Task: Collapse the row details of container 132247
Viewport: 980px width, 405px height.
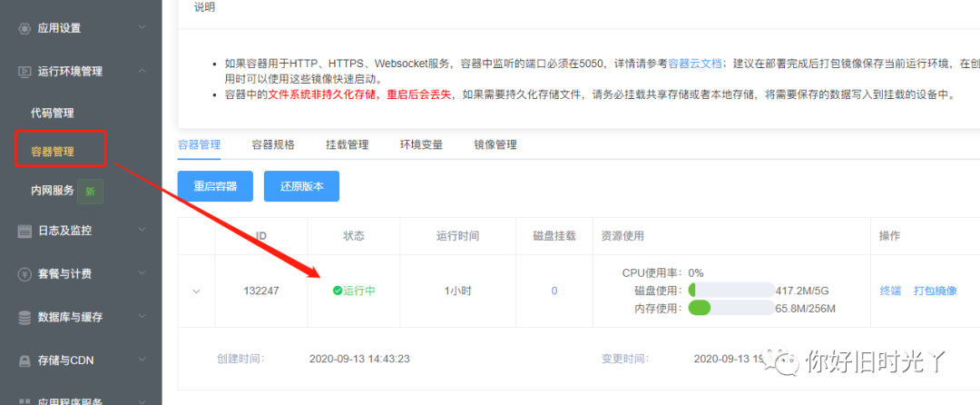Action: tap(197, 291)
